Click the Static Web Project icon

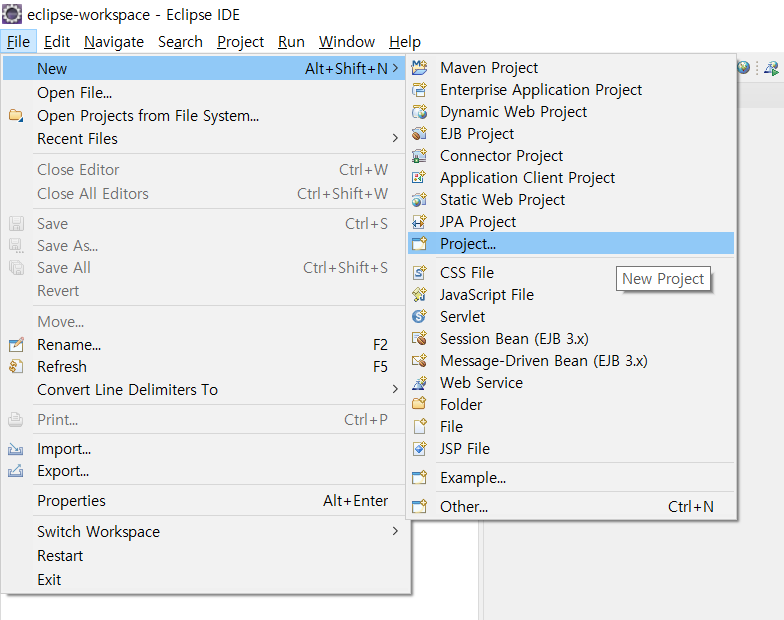[420, 200]
